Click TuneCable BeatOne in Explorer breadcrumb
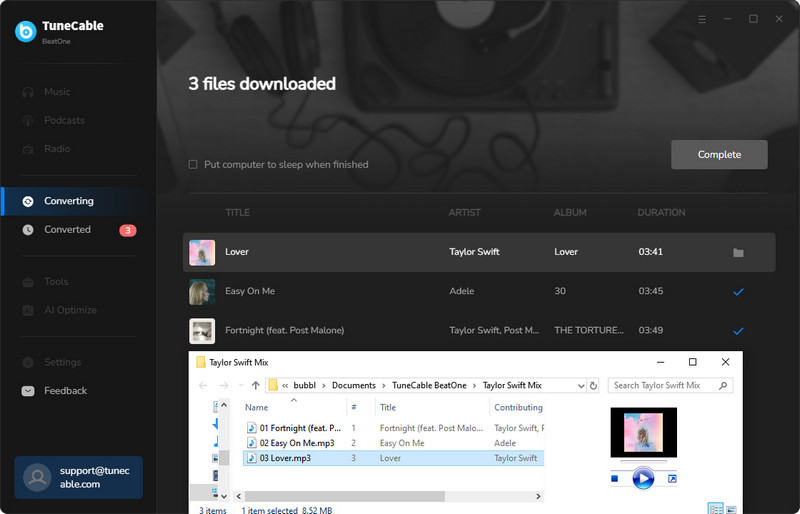800x514 pixels. (429, 385)
